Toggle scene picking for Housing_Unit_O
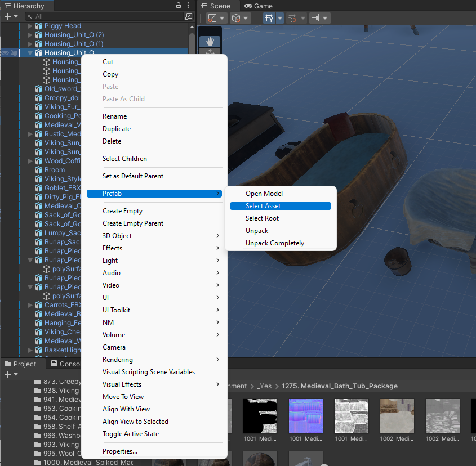The width and height of the screenshot is (476, 466). pyautogui.click(x=14, y=53)
